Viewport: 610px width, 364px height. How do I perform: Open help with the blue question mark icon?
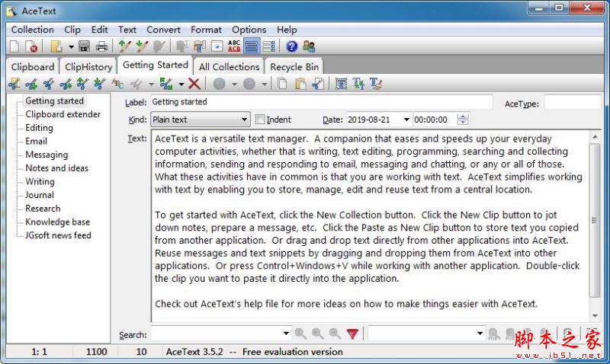pyautogui.click(x=292, y=46)
